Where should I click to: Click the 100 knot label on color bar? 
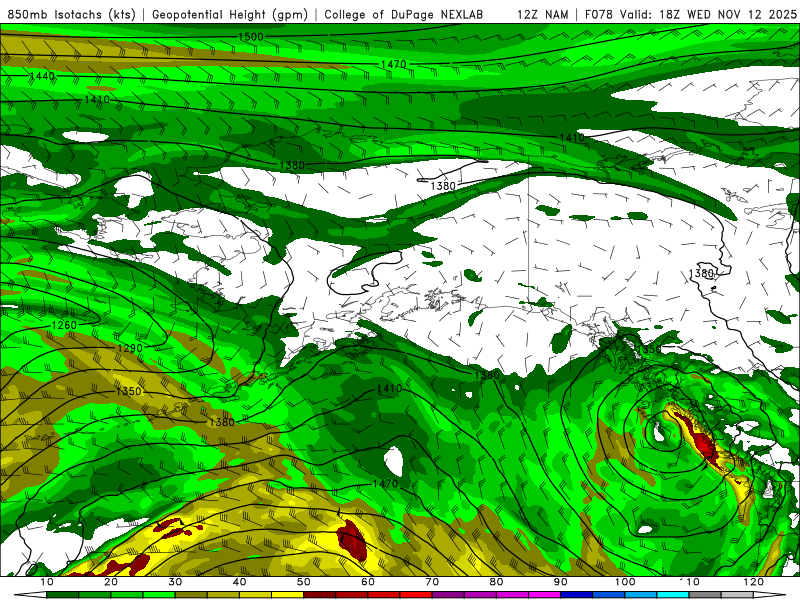pos(625,582)
